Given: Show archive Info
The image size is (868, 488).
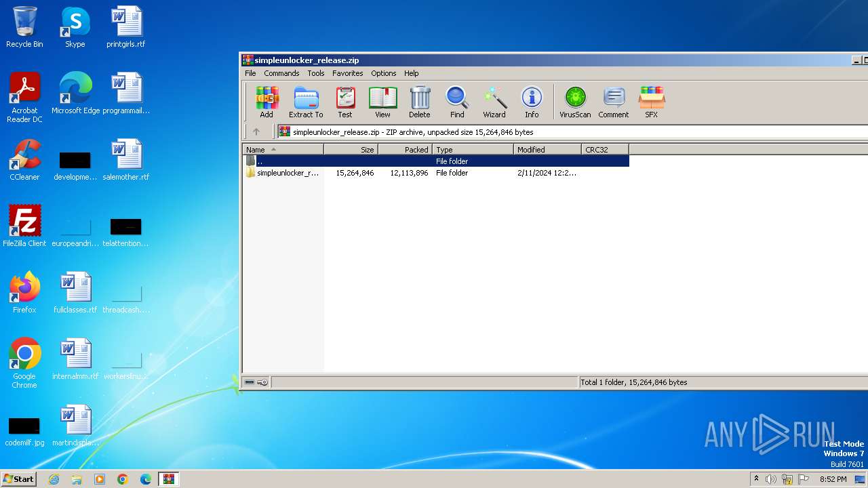Looking at the screenshot, I should [x=532, y=102].
